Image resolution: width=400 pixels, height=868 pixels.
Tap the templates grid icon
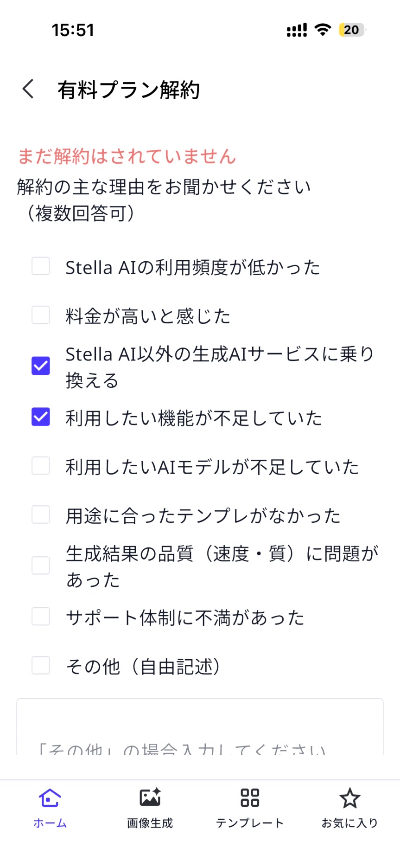[x=250, y=797]
